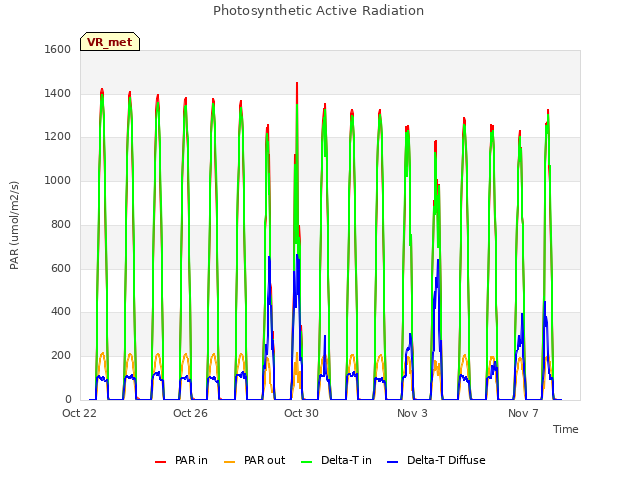Click the tallest red spike near Oct 30
The height and width of the screenshot is (480, 640).
pyautogui.click(x=297, y=92)
